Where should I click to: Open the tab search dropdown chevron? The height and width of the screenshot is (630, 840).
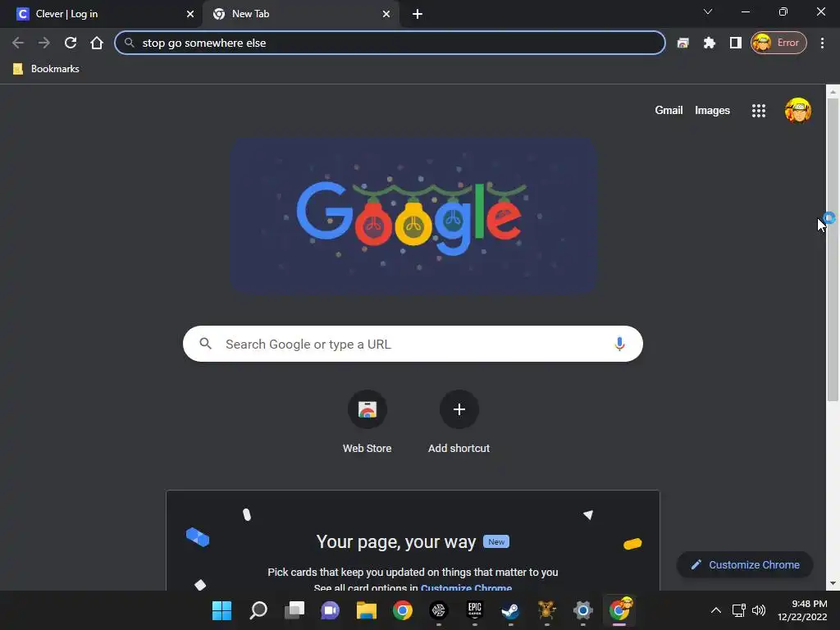tap(708, 11)
